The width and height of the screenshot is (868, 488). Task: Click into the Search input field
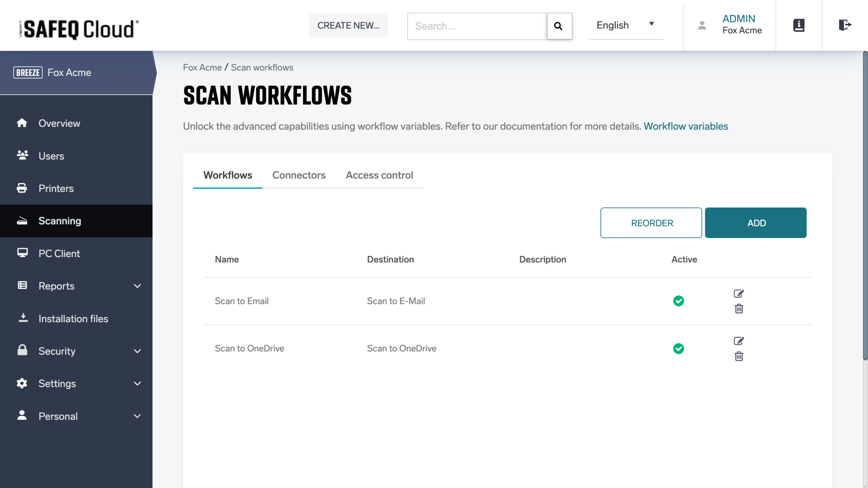pos(476,26)
